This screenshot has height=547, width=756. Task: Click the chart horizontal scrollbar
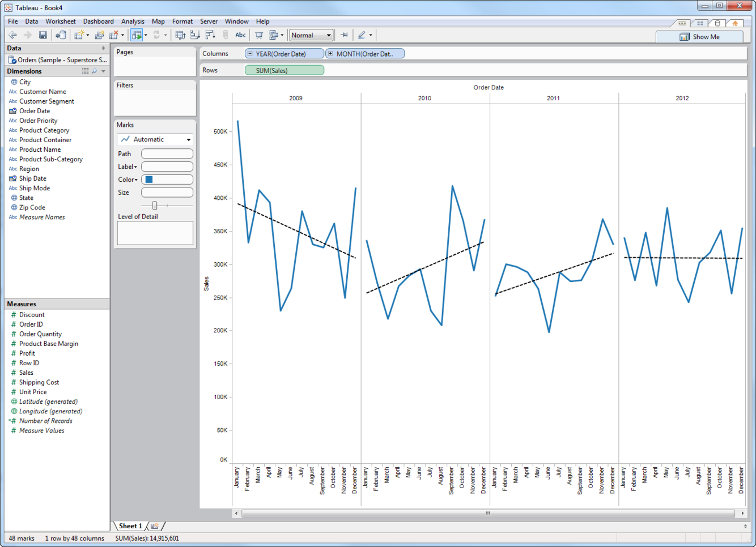click(x=488, y=514)
